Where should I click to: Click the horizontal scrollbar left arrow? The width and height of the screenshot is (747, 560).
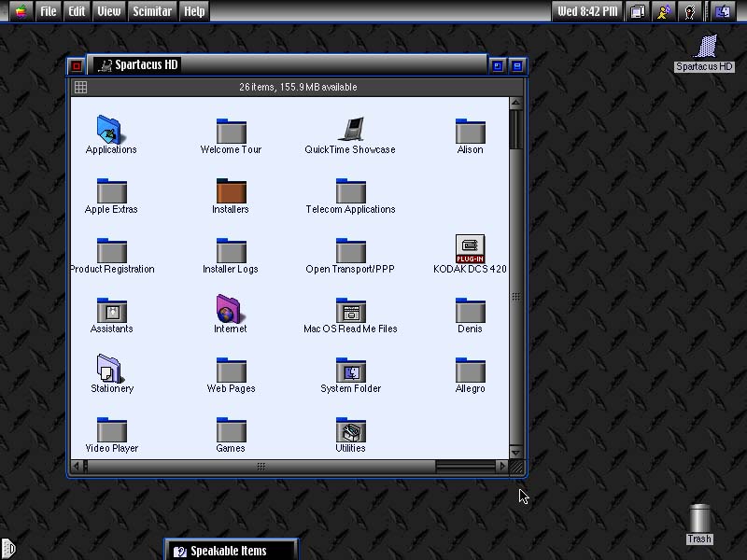click(x=77, y=466)
